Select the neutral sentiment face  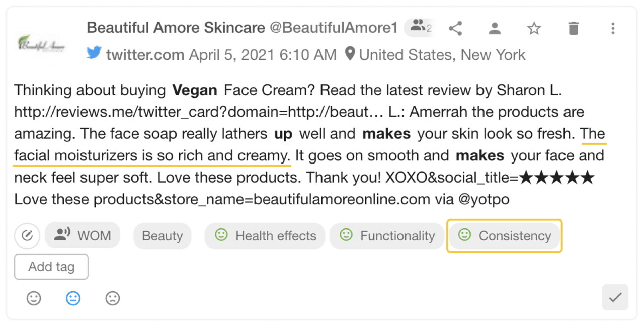[73, 298]
